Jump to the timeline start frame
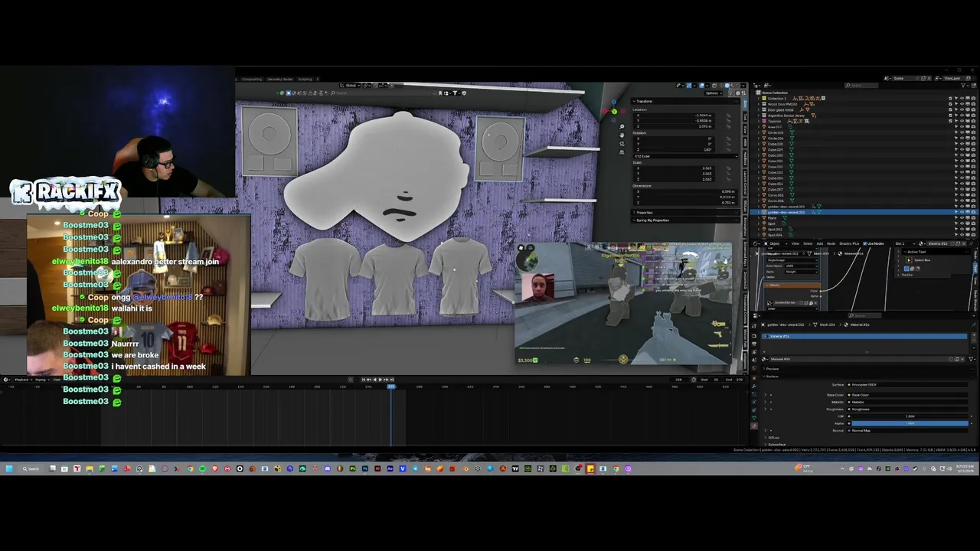Image resolution: width=980 pixels, height=551 pixels. coord(364,379)
